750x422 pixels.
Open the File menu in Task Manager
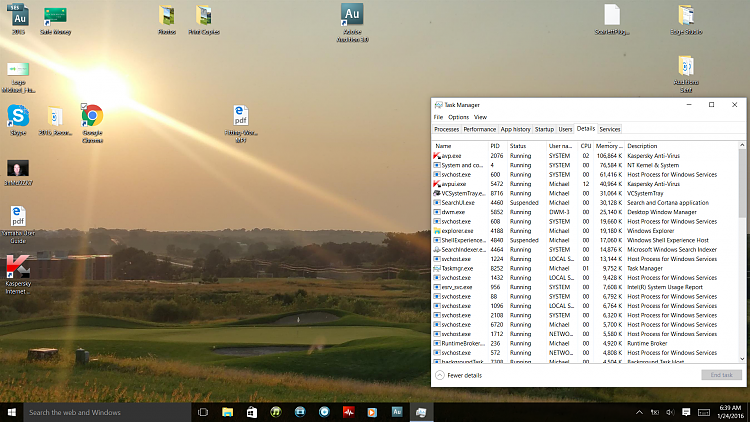coord(438,117)
